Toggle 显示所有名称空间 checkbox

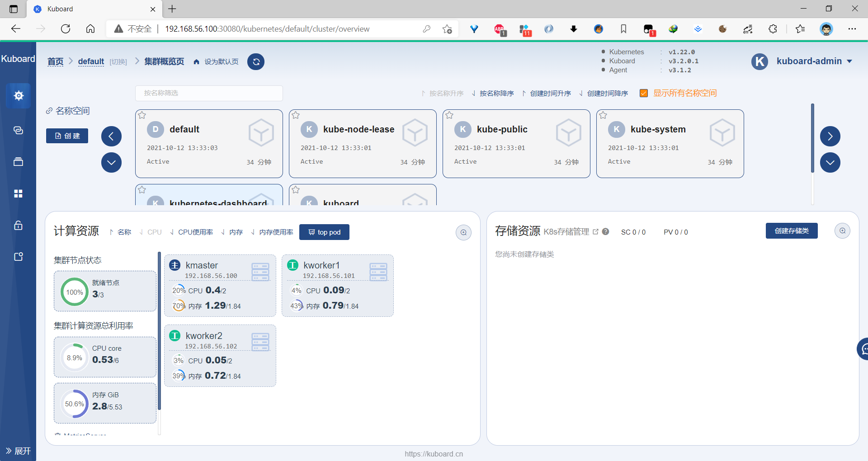pyautogui.click(x=644, y=93)
